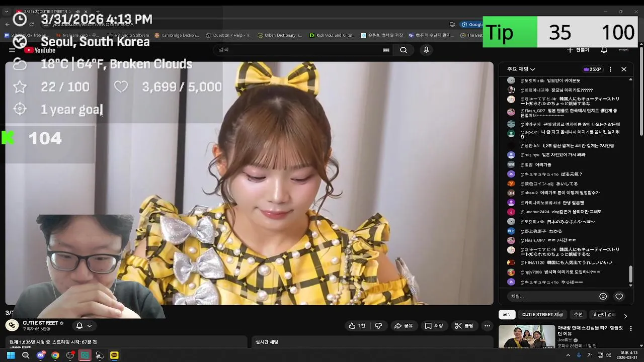This screenshot has height=362, width=644.
Task: Open YouTube notifications bell
Action: (x=604, y=50)
